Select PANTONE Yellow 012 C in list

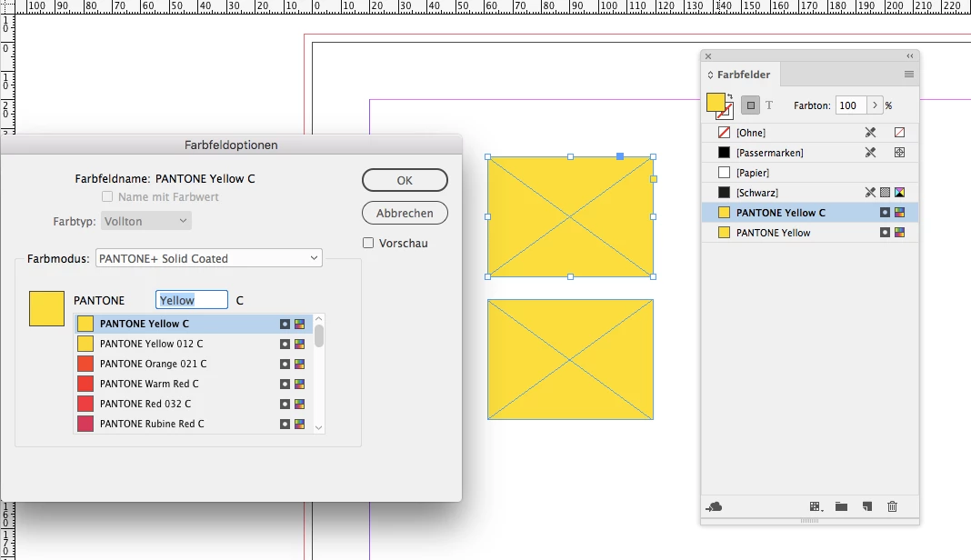tap(194, 344)
